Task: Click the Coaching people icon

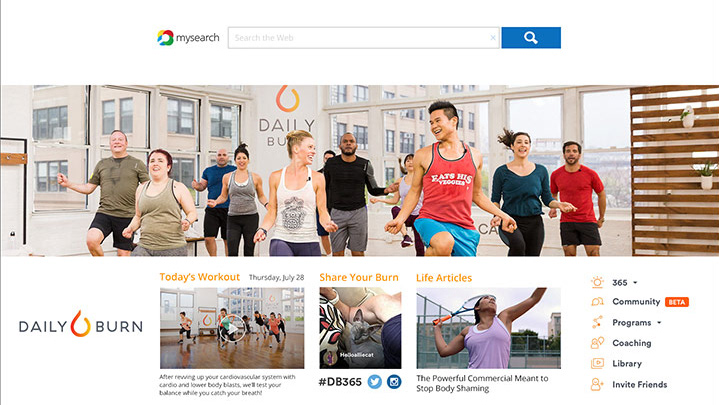Action: (x=597, y=343)
